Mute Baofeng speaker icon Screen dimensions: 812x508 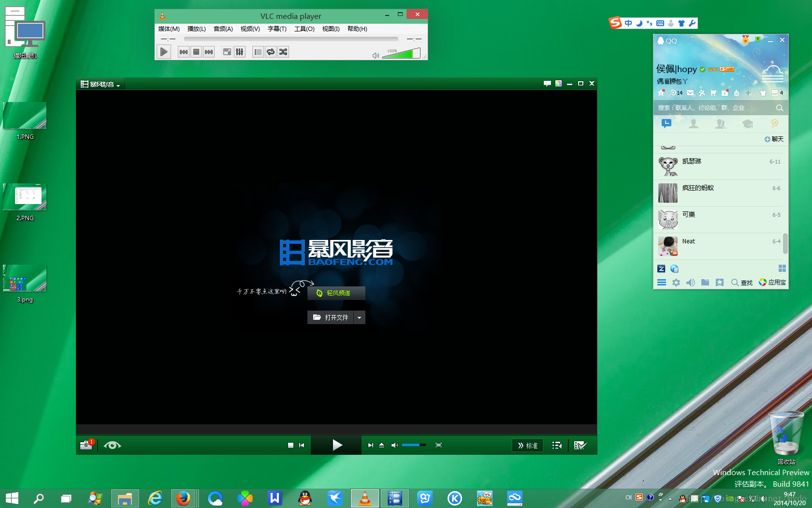coord(394,445)
